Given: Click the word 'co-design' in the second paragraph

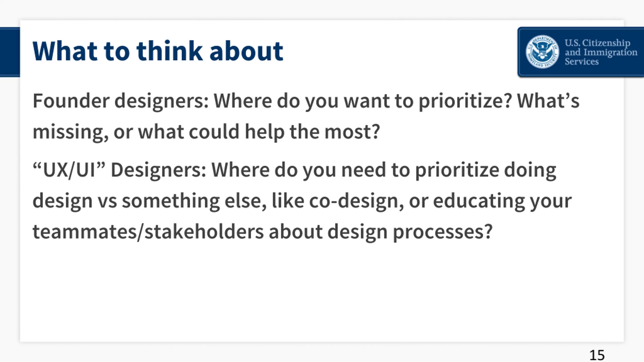Looking at the screenshot, I should (356, 201).
